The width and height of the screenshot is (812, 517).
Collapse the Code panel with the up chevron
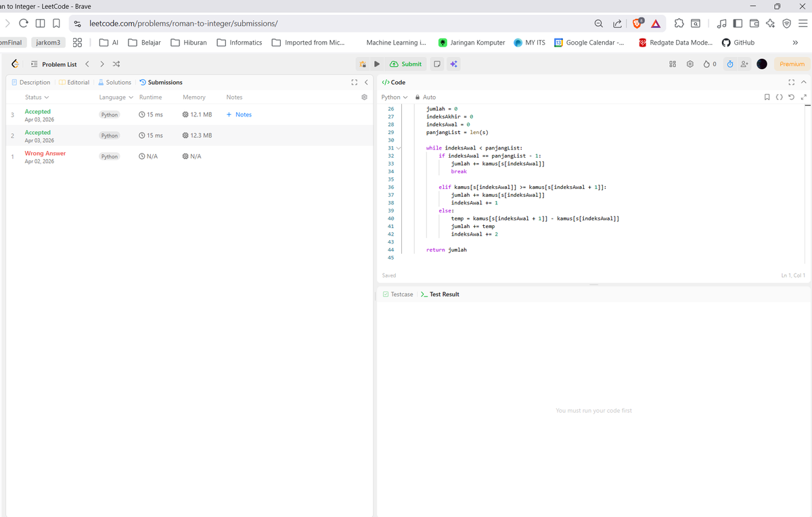pos(804,83)
